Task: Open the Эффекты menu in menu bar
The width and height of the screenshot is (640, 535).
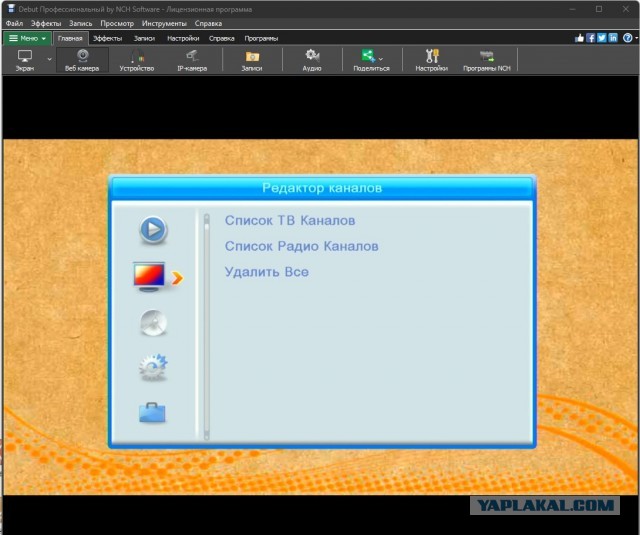Action: point(46,23)
